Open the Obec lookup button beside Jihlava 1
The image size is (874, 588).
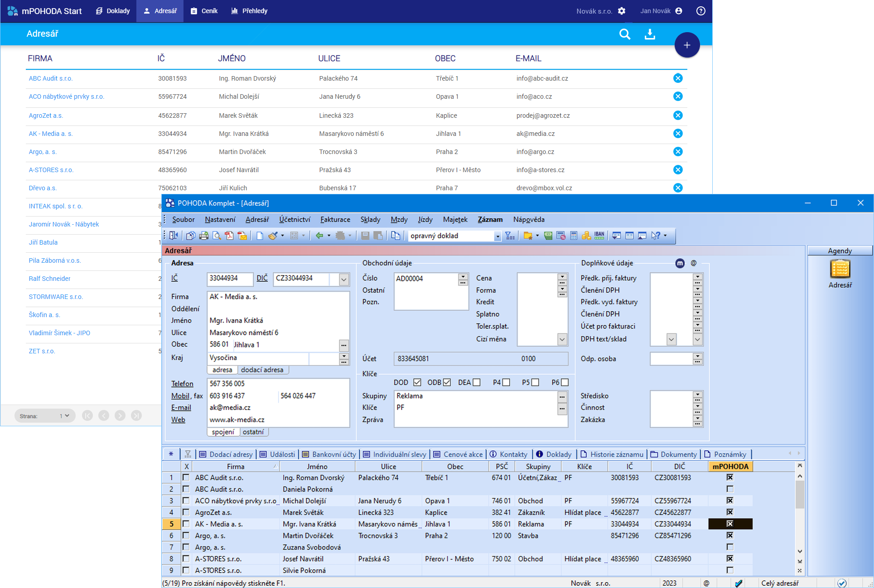click(344, 345)
